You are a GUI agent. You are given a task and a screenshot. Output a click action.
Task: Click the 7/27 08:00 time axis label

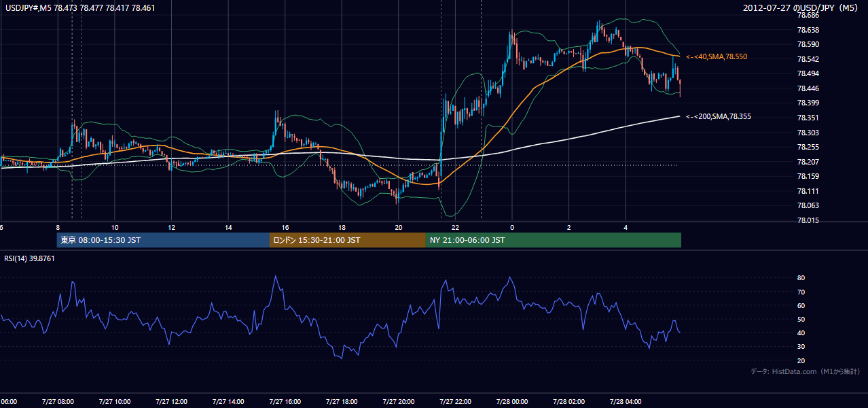point(58,401)
